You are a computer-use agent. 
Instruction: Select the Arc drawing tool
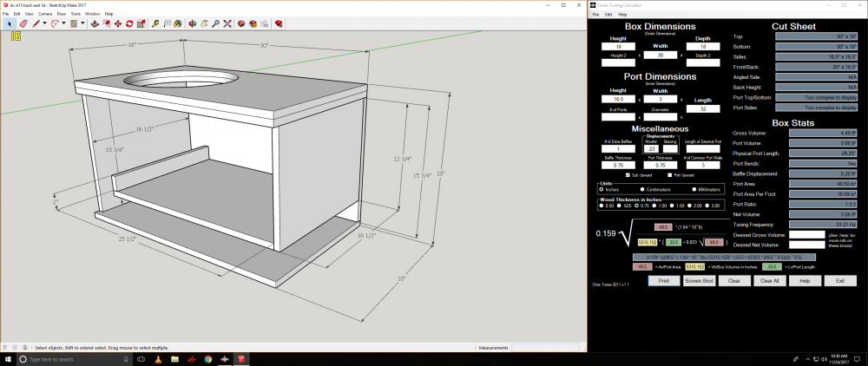[x=55, y=23]
